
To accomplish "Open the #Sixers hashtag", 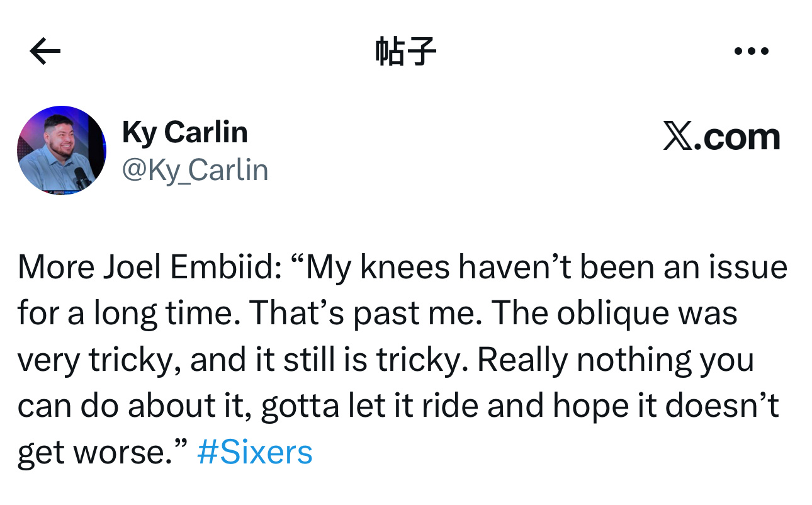I will (x=254, y=452).
